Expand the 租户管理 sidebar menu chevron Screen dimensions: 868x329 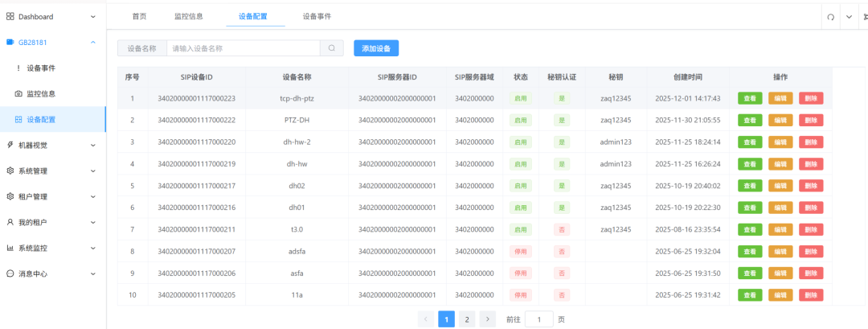[93, 197]
